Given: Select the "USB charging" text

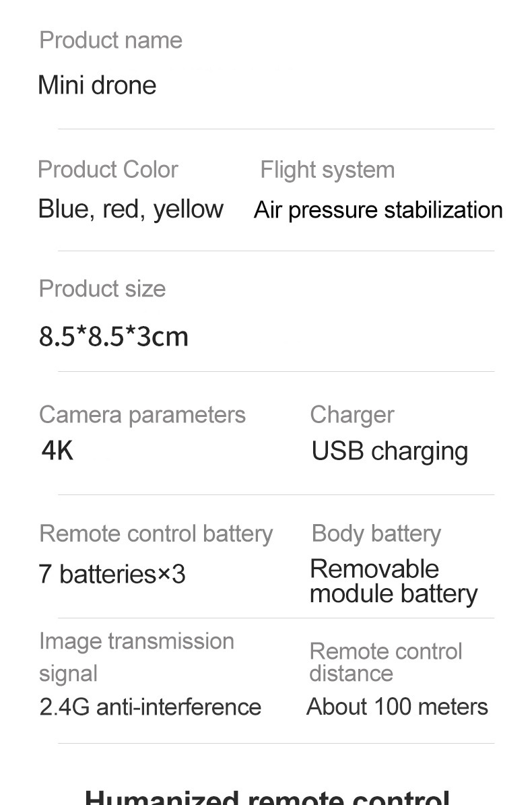Looking at the screenshot, I should [389, 451].
